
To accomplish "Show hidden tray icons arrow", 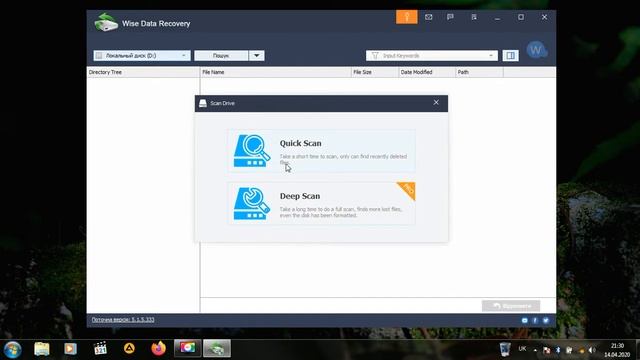I will [x=535, y=350].
